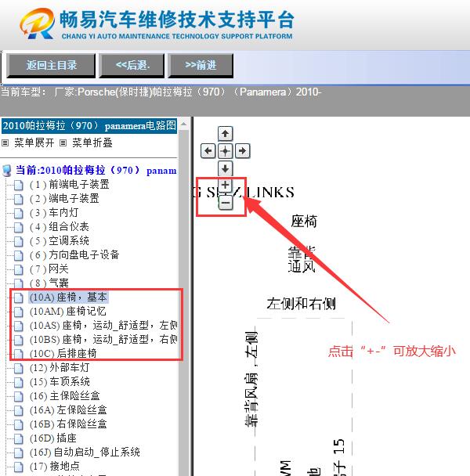Open (16J) 自动启动_停止系统 diagram

(85, 453)
